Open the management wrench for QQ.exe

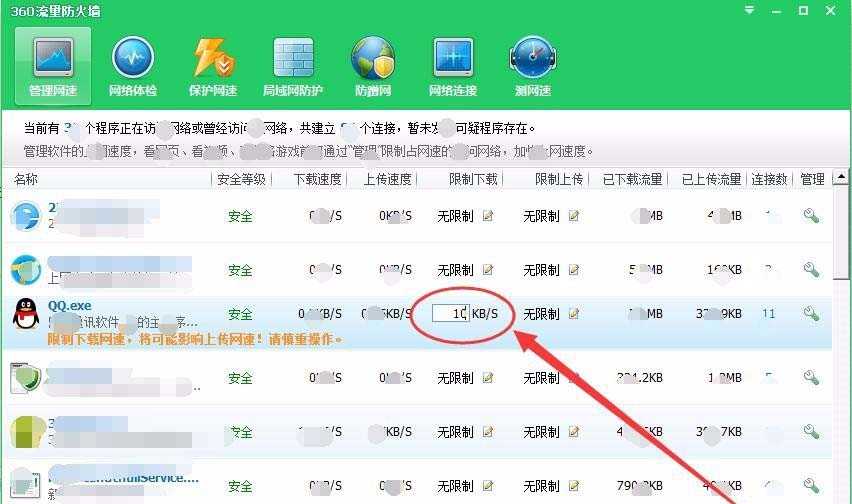(811, 313)
